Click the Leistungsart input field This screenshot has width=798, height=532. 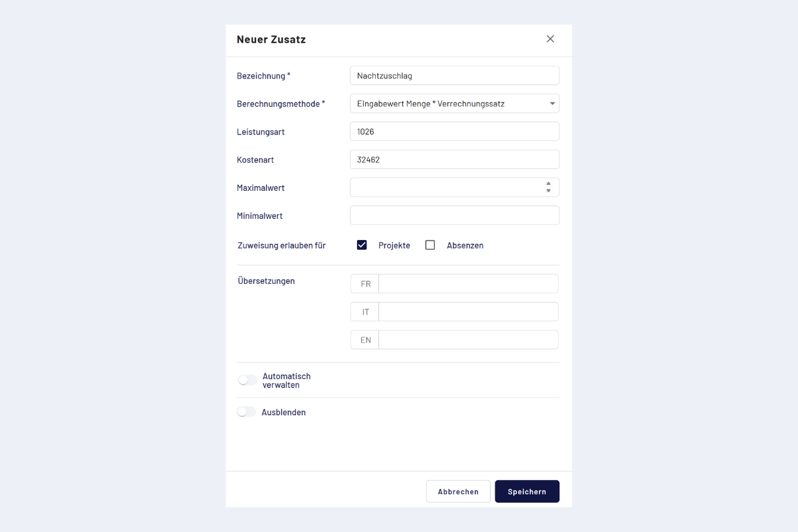pyautogui.click(x=454, y=132)
